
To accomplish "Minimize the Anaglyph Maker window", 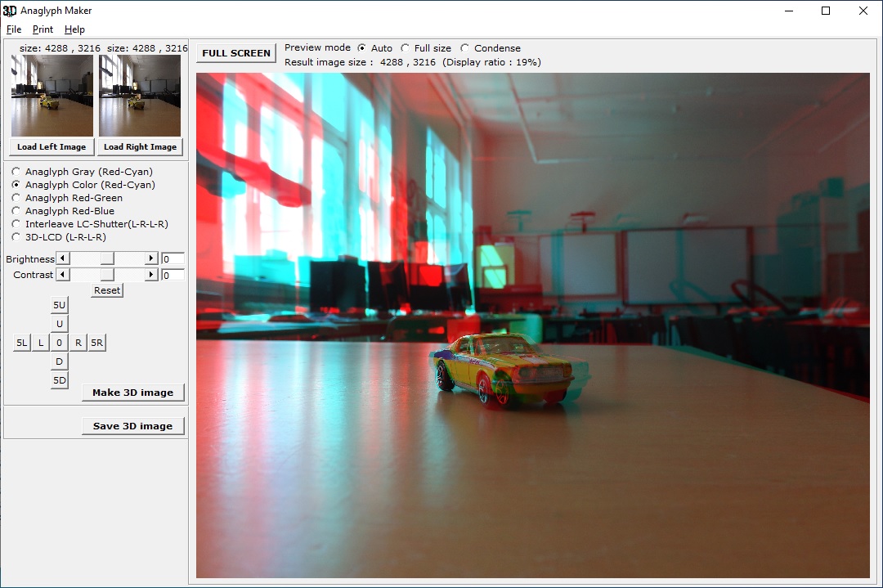I will tap(789, 11).
